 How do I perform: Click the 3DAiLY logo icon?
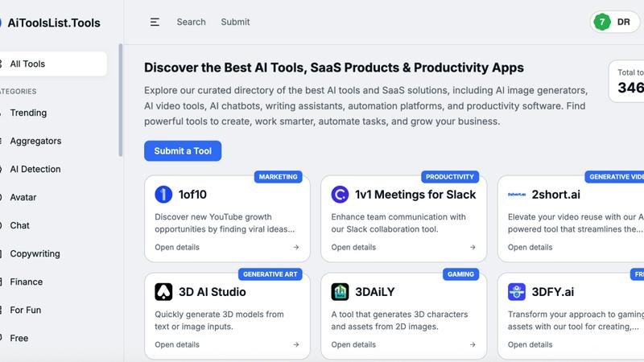click(340, 292)
